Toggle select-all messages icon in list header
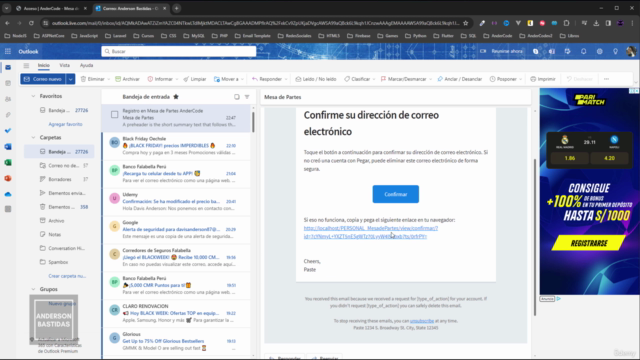Viewport: 640px width, 360px height. point(237,97)
